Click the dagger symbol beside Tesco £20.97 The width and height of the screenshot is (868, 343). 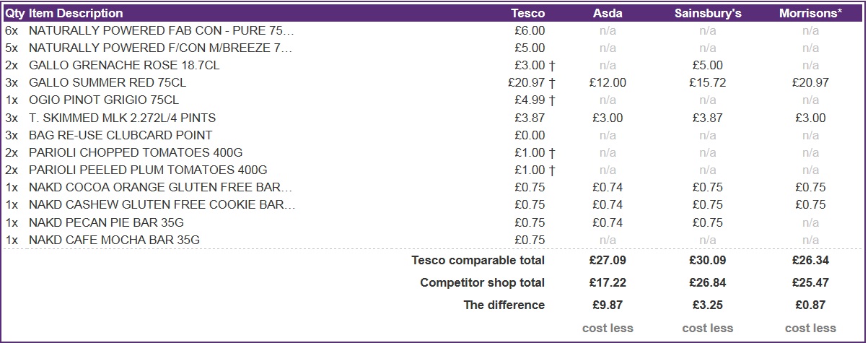coord(552,83)
